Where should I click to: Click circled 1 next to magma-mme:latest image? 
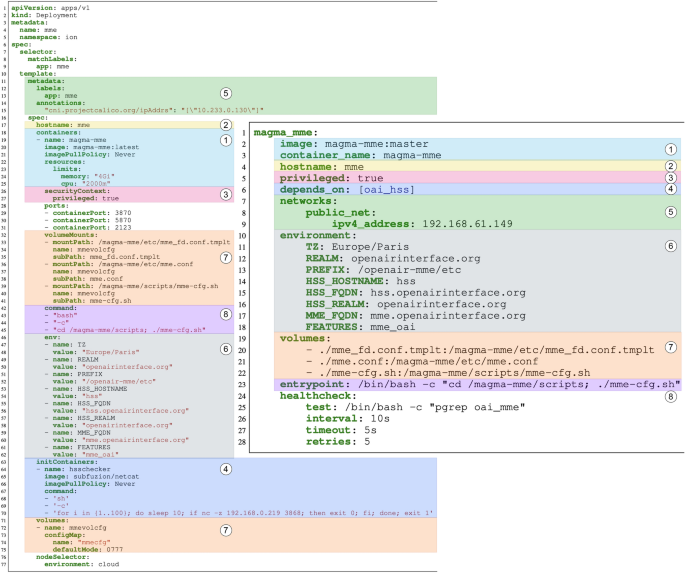[225, 140]
